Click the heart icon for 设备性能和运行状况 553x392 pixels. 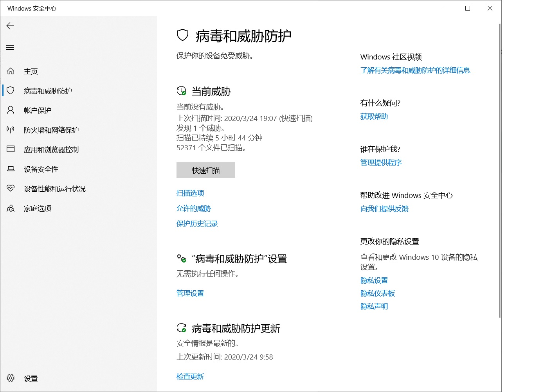click(11, 189)
